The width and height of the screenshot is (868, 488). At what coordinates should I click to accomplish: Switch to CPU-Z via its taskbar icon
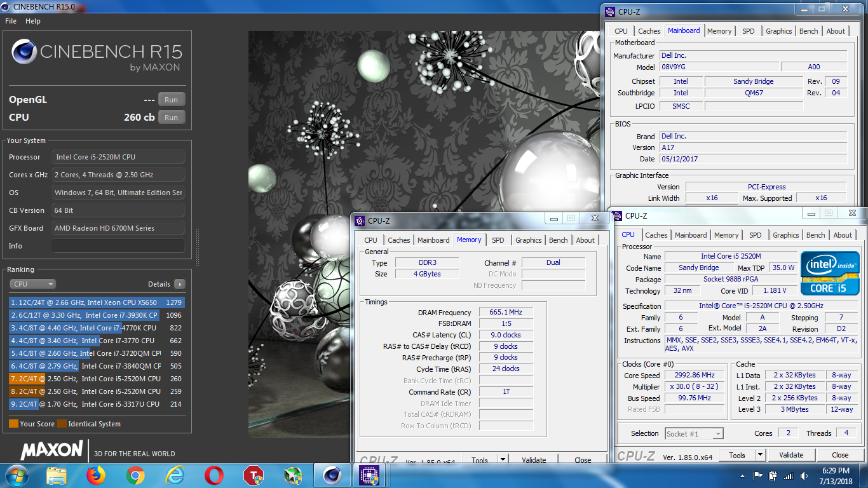370,475
